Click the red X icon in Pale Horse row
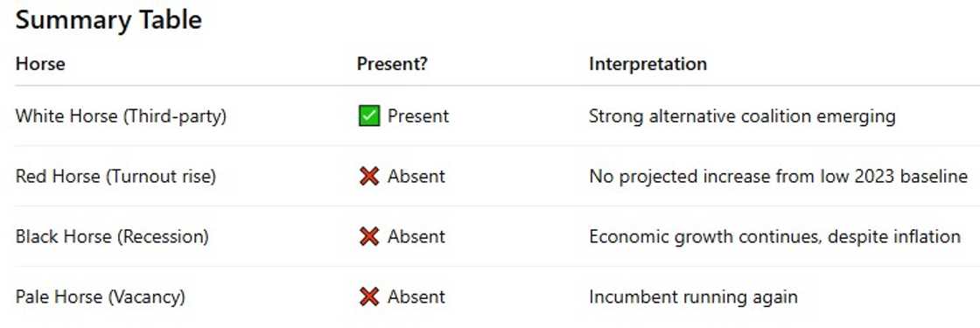Screen dimensions: 980x328 coord(369,297)
